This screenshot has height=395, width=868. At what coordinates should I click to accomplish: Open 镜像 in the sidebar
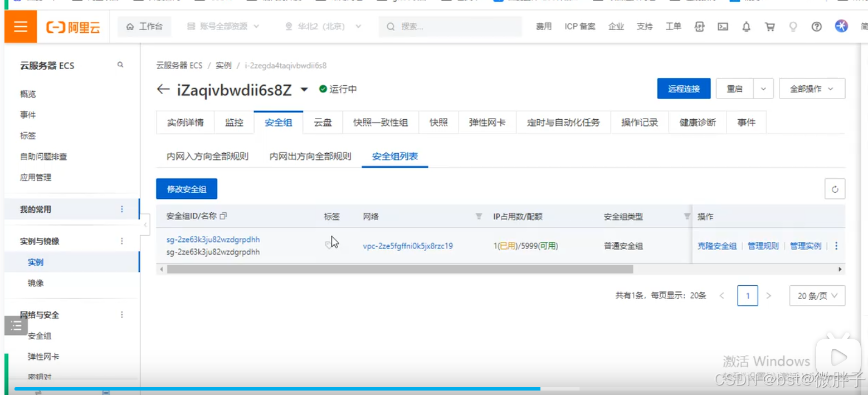pos(36,283)
